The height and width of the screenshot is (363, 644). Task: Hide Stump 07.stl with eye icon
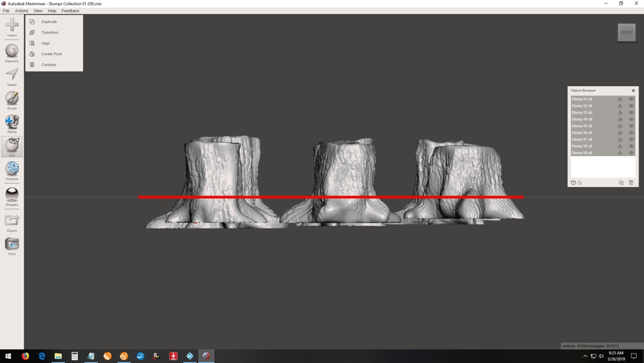coord(631,139)
